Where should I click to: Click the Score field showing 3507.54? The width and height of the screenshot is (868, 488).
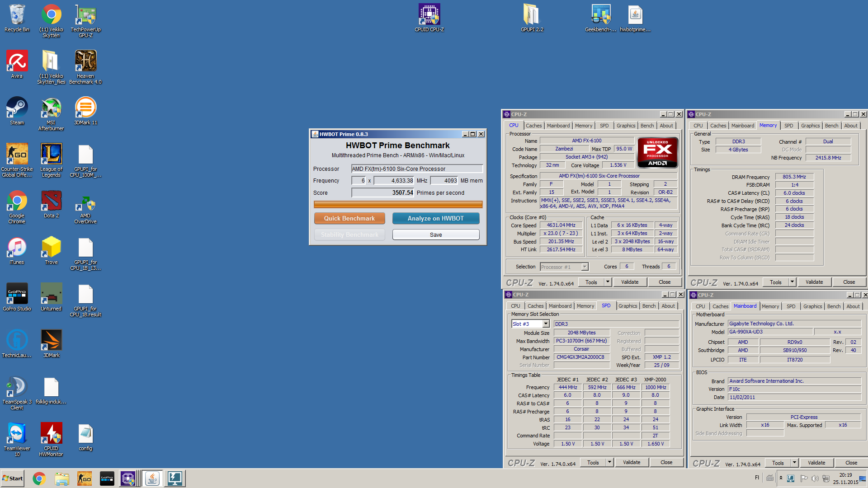tap(383, 192)
